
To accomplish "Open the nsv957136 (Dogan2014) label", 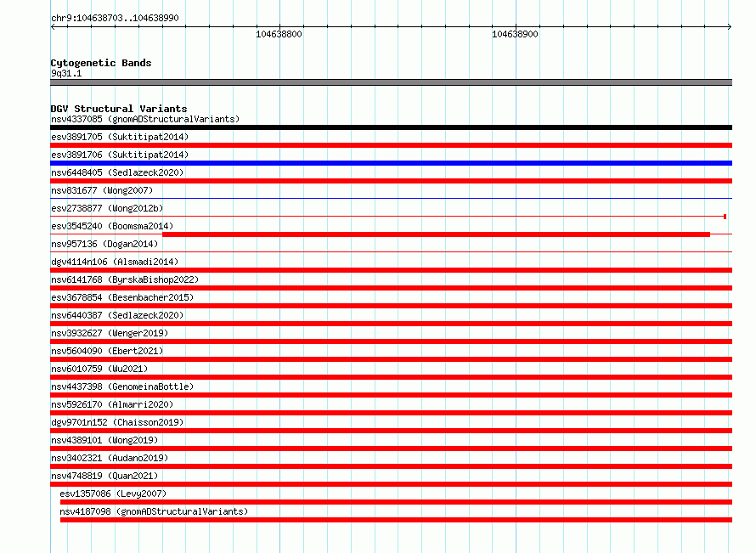I will point(104,244).
